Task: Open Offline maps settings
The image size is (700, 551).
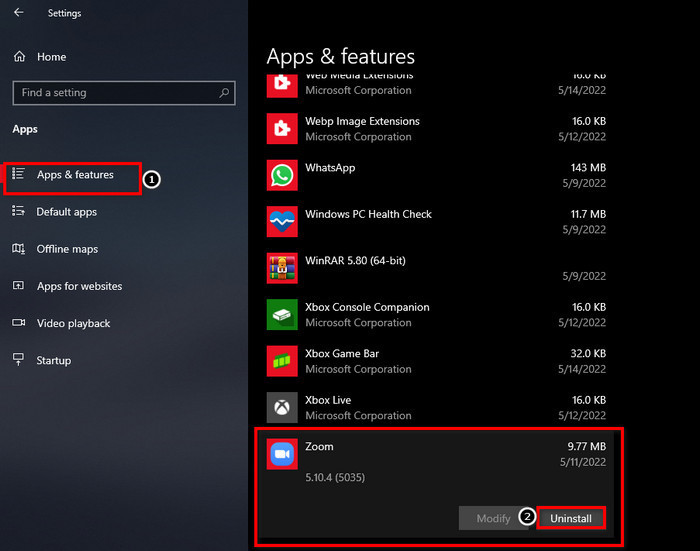Action: click(x=67, y=249)
